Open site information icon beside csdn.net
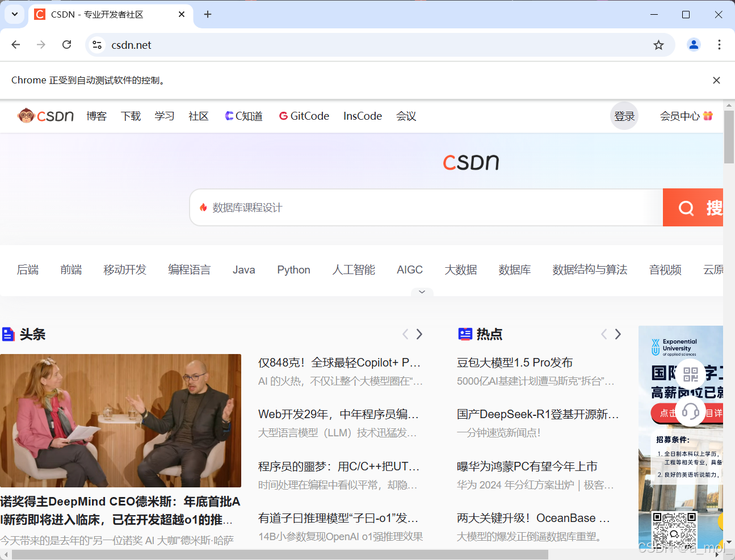This screenshot has height=560, width=735. click(97, 45)
